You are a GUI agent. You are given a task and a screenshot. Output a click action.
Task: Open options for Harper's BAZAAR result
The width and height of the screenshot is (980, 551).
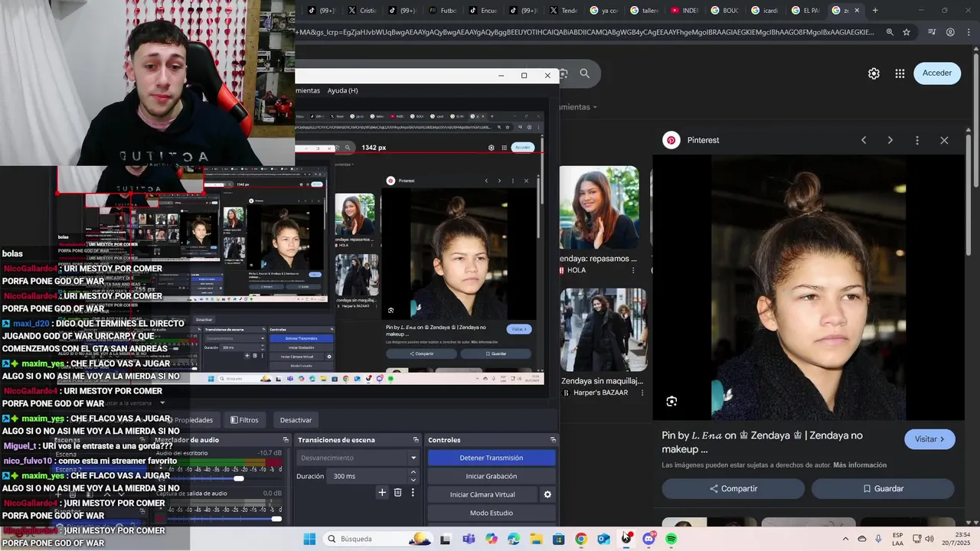coord(641,393)
